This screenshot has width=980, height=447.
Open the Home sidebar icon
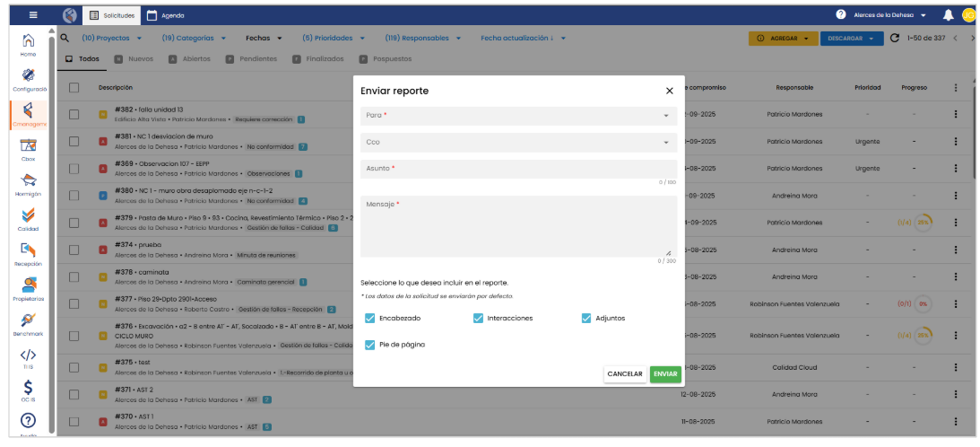[x=28, y=45]
